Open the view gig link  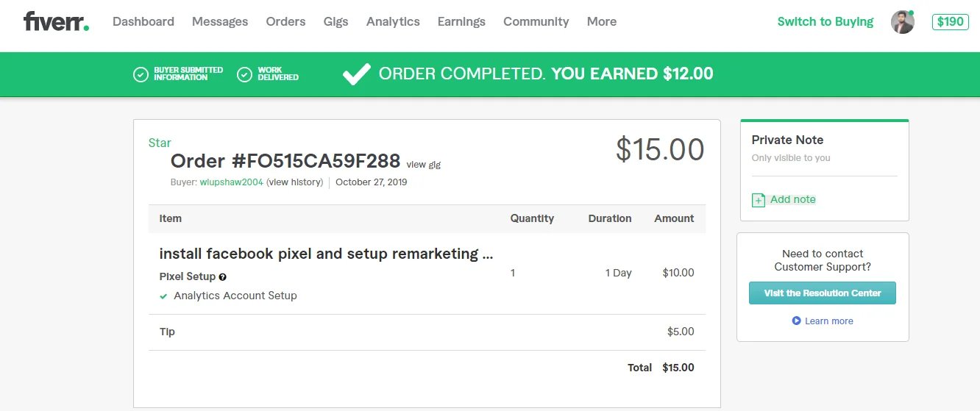coord(423,165)
